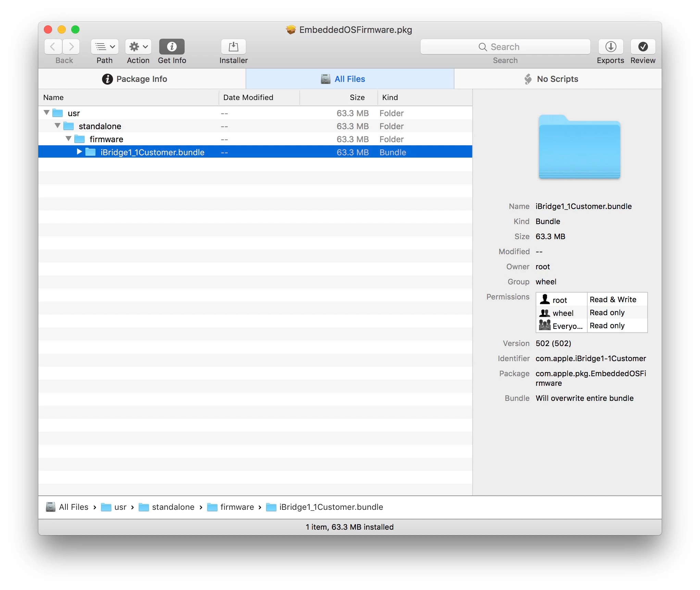Select the iBridge1_1Customer.bundle row

[255, 152]
